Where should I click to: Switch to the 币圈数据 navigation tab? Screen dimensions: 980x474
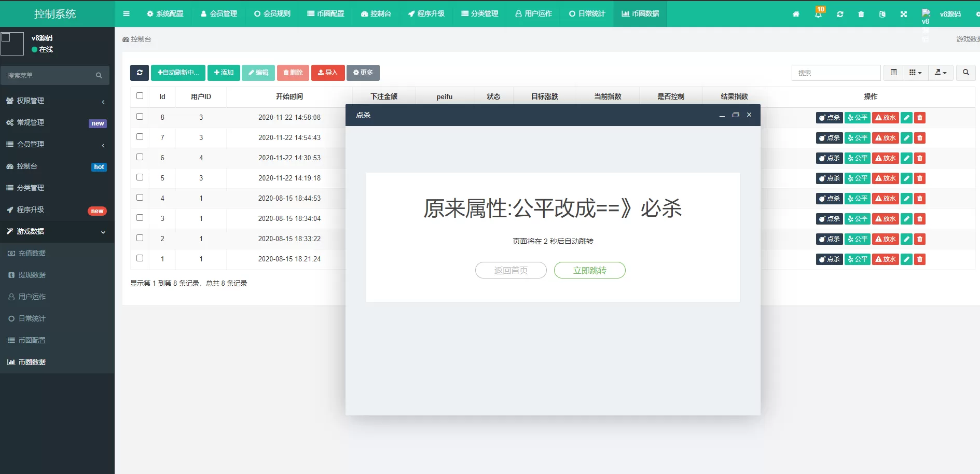640,14
